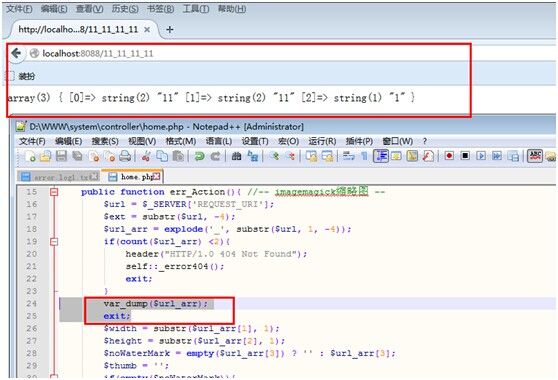Collapse the if block fold on line 19

(54, 242)
